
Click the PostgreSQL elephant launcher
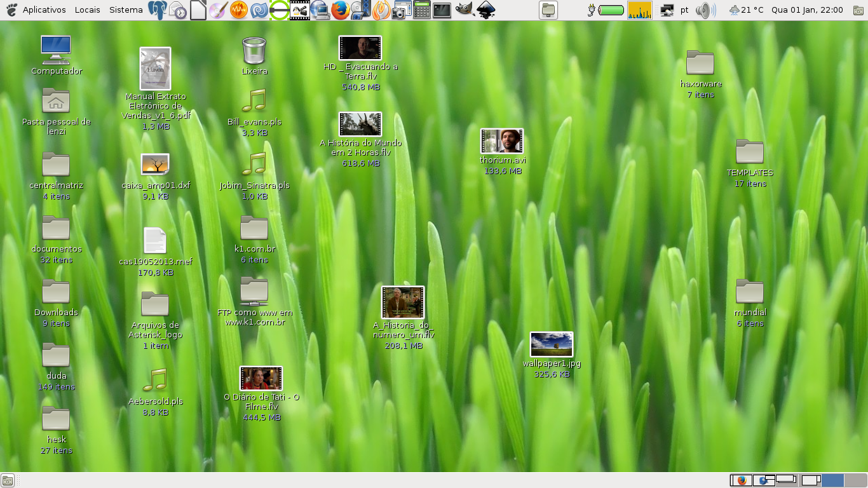click(x=157, y=10)
